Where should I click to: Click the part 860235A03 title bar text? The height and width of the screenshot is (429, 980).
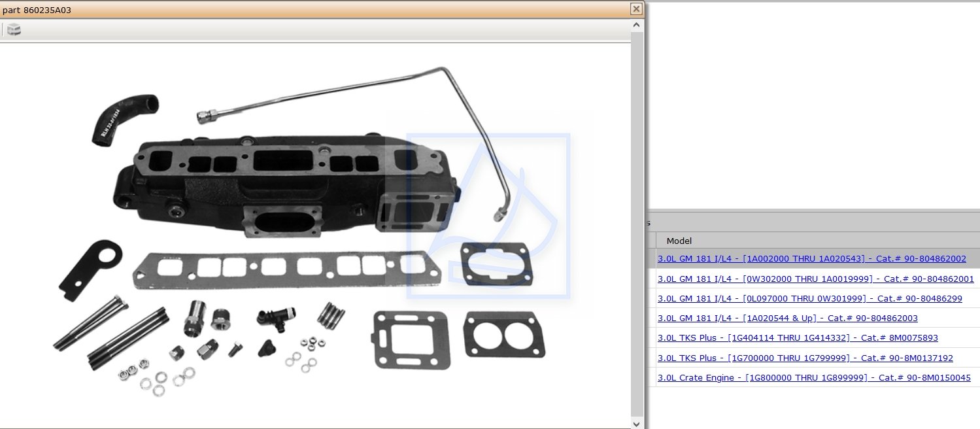pos(37,10)
